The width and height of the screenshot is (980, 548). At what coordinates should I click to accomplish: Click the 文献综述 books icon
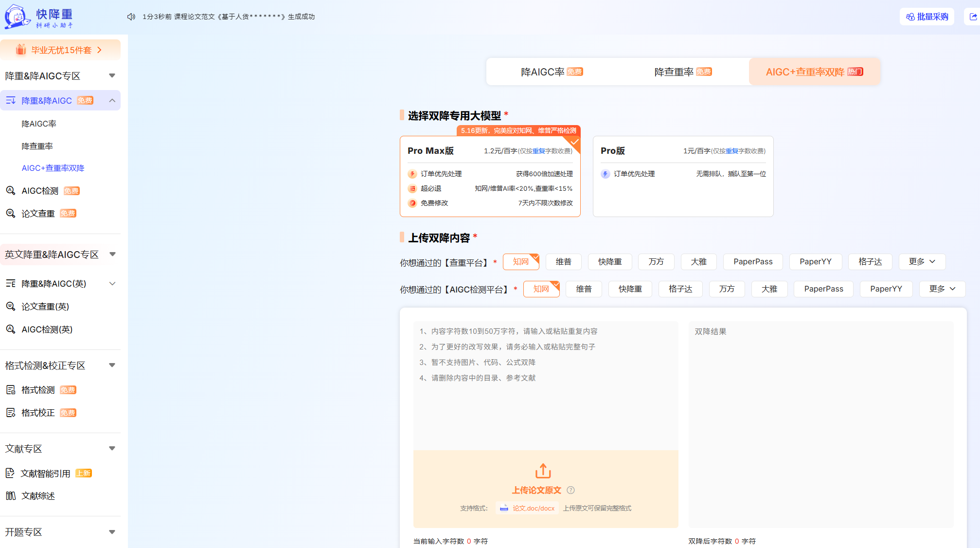point(11,495)
